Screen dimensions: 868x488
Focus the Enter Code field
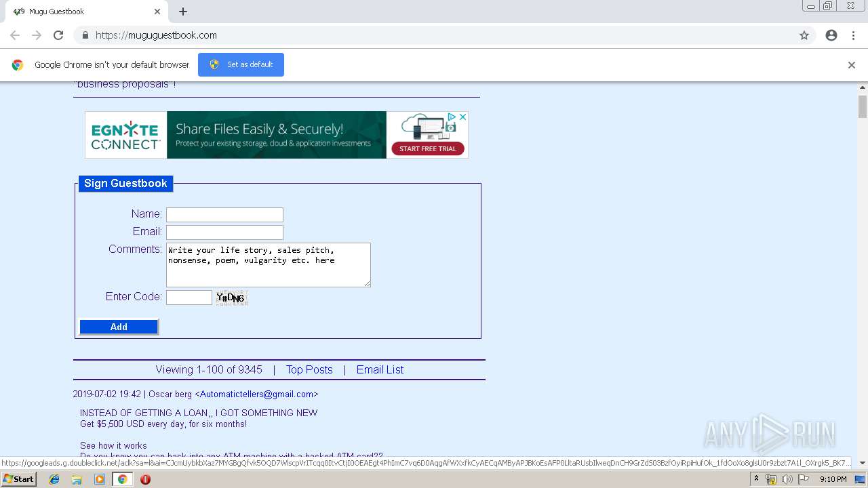coord(189,298)
